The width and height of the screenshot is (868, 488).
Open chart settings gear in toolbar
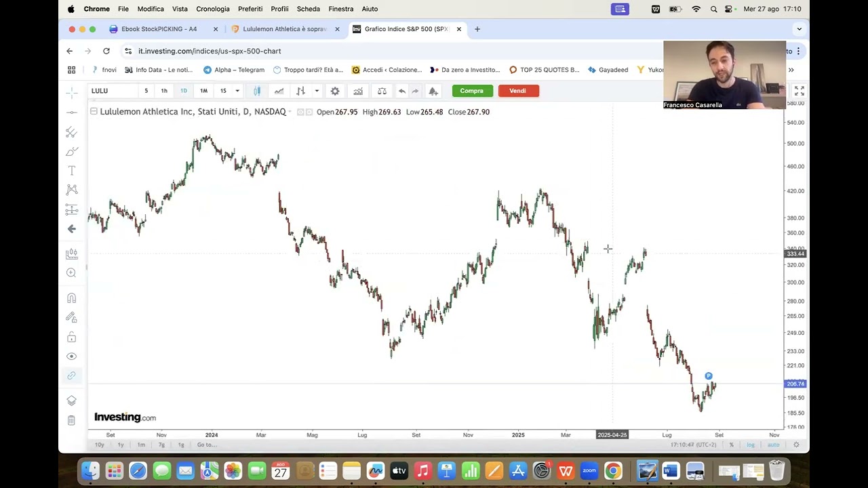[335, 91]
